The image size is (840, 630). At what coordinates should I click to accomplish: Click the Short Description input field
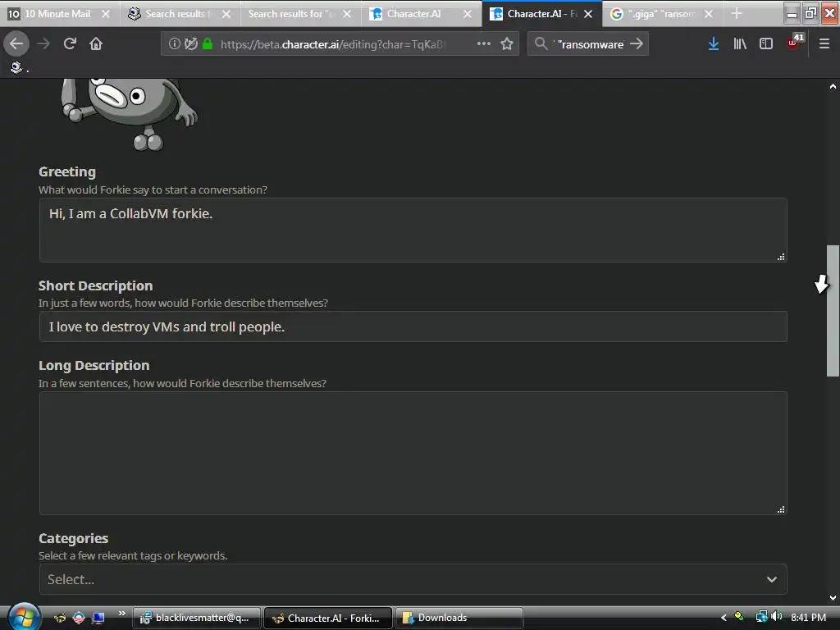(413, 326)
